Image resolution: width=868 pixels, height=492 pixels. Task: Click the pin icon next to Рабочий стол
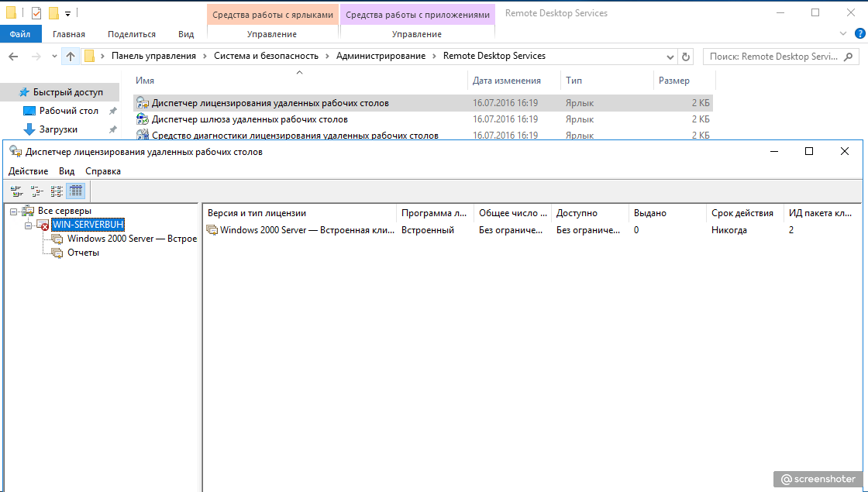coord(113,112)
